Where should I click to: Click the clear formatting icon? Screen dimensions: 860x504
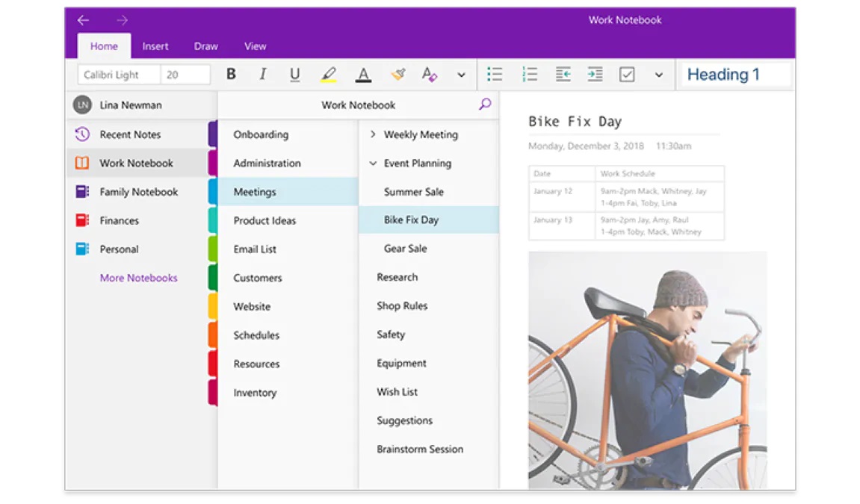click(429, 75)
